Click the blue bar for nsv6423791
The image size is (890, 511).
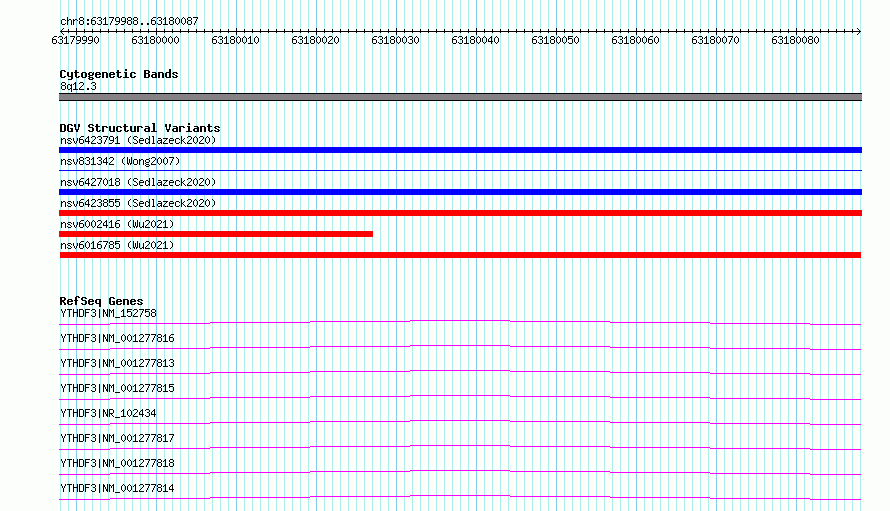click(460, 150)
